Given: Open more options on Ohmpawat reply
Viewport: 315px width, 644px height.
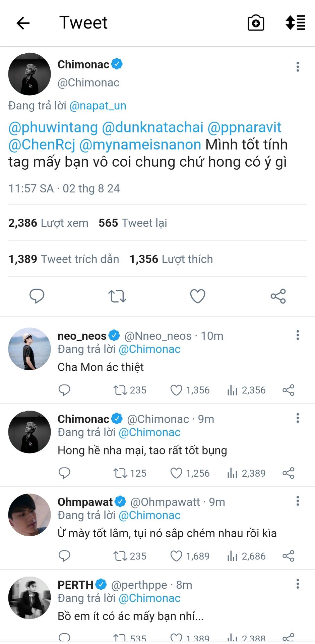Looking at the screenshot, I should 298,501.
